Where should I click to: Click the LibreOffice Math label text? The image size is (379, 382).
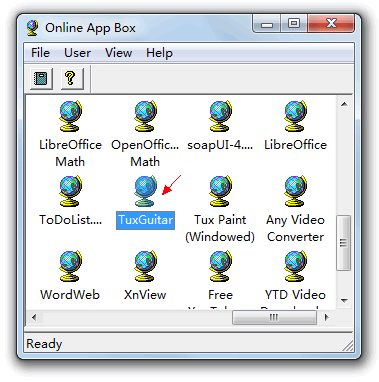(70, 153)
